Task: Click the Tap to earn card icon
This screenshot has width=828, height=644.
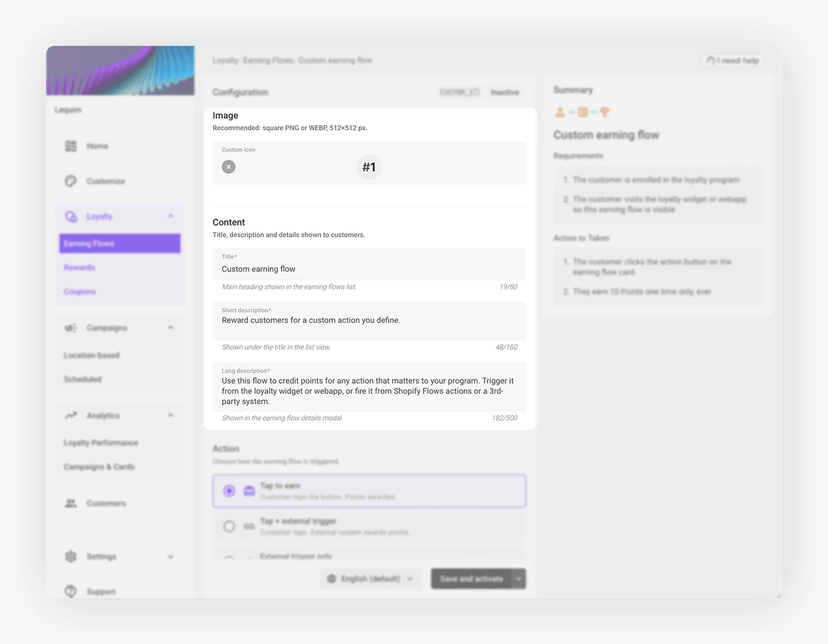Action: pos(249,491)
